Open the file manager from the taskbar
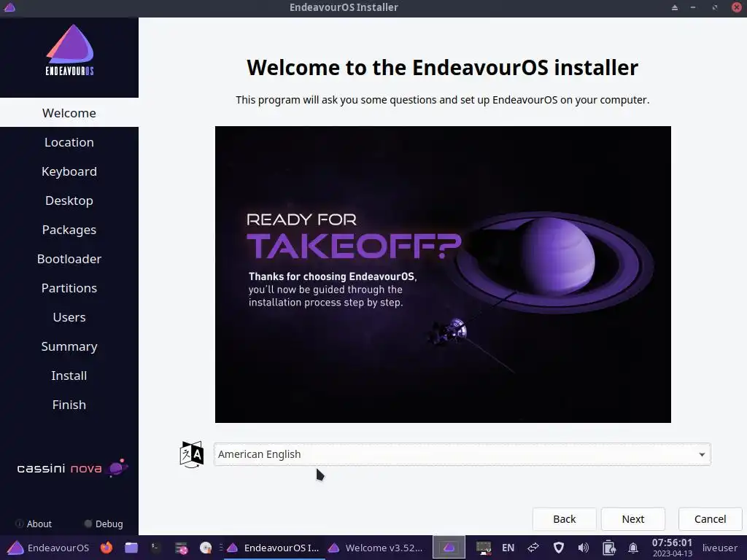Viewport: 747px width, 560px height. [x=131, y=548]
